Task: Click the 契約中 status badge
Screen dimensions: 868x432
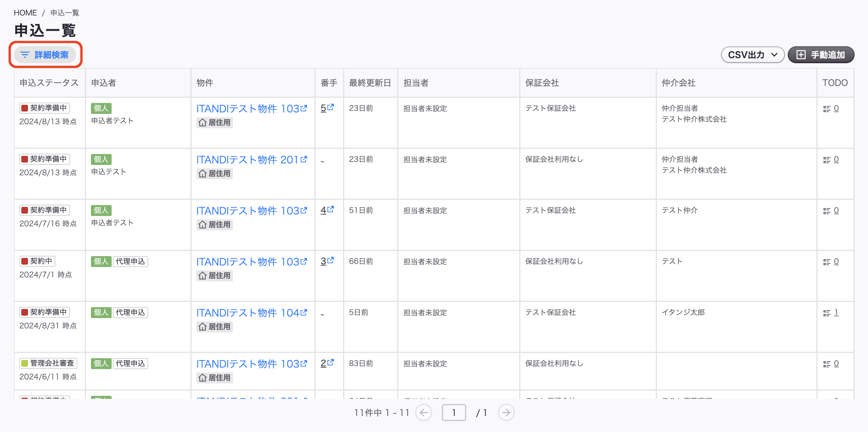Action: 37,261
